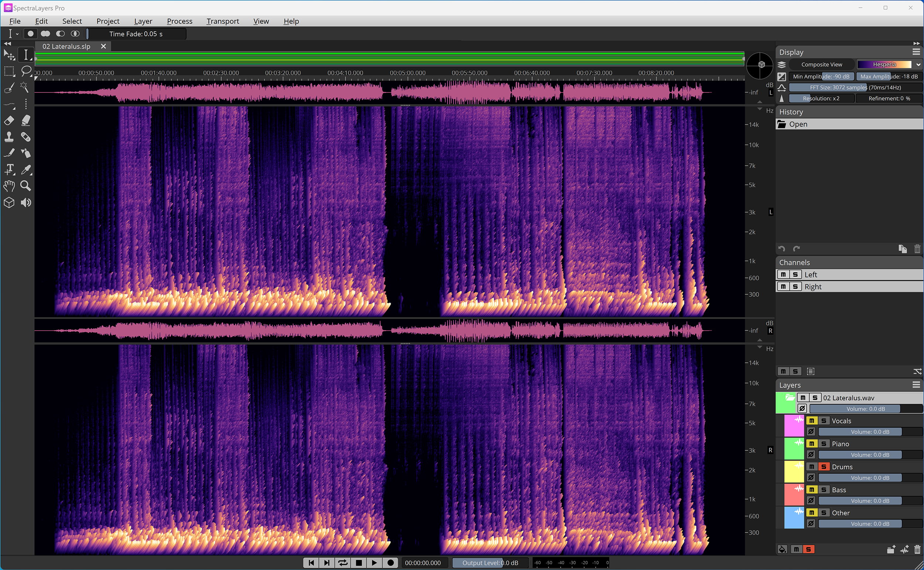Invert phase of Bass layer
This screenshot has height=570, width=924.
click(x=811, y=501)
